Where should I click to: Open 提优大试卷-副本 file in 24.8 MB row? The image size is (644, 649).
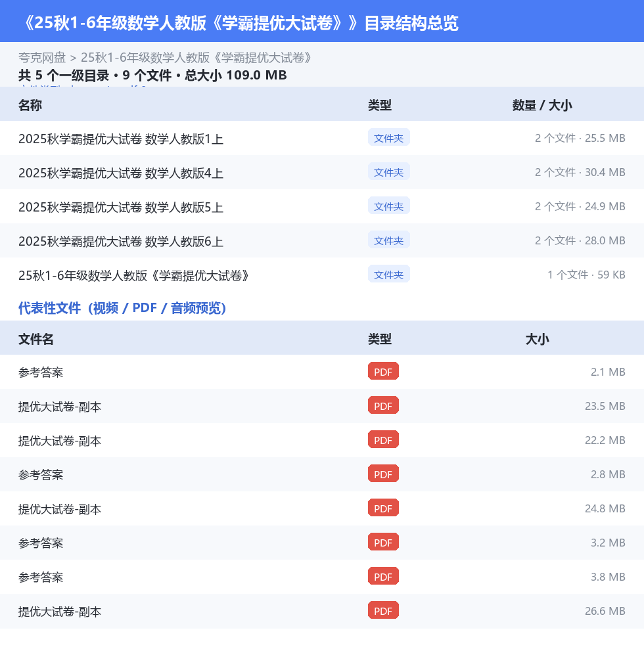coord(60,509)
